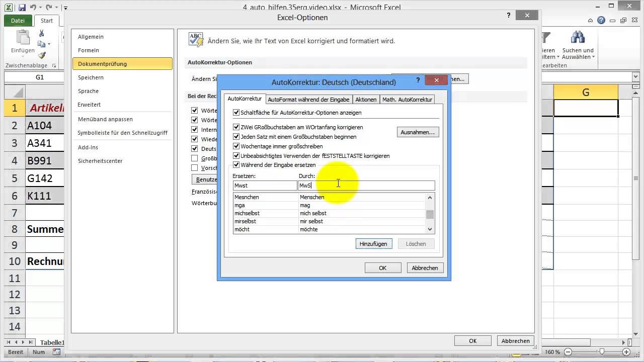Click OK in the AutoKorrektur dialog
644x362 pixels.
[382, 268]
